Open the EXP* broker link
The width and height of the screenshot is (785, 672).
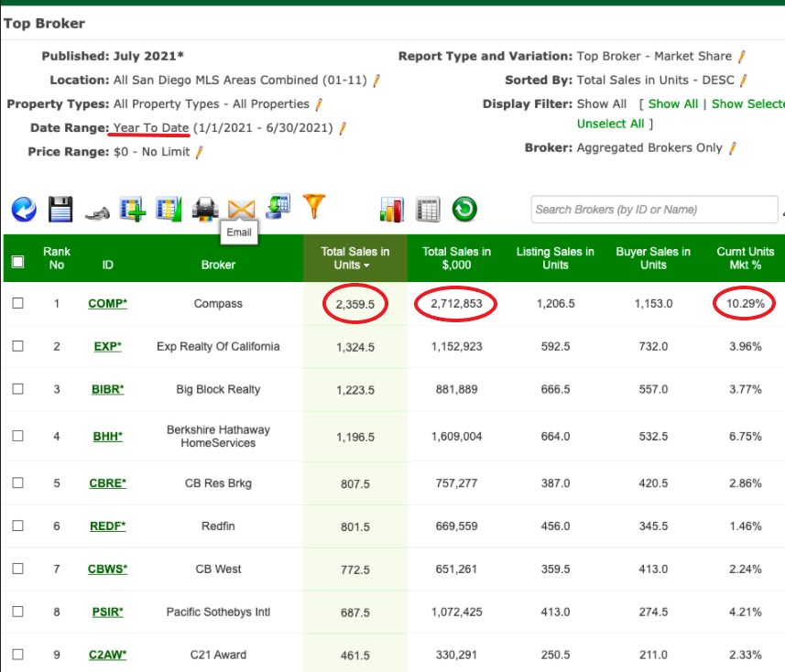coord(108,347)
